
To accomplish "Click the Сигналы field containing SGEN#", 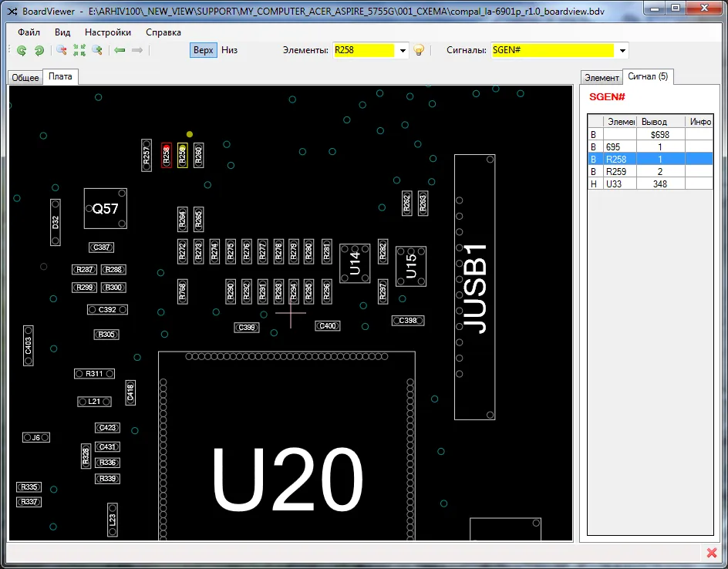I will (x=552, y=50).
